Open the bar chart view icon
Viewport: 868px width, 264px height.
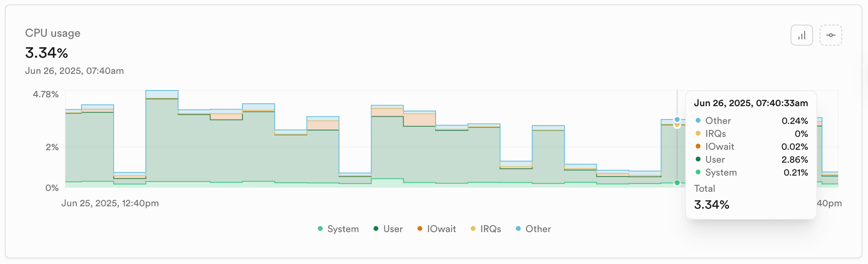[802, 36]
